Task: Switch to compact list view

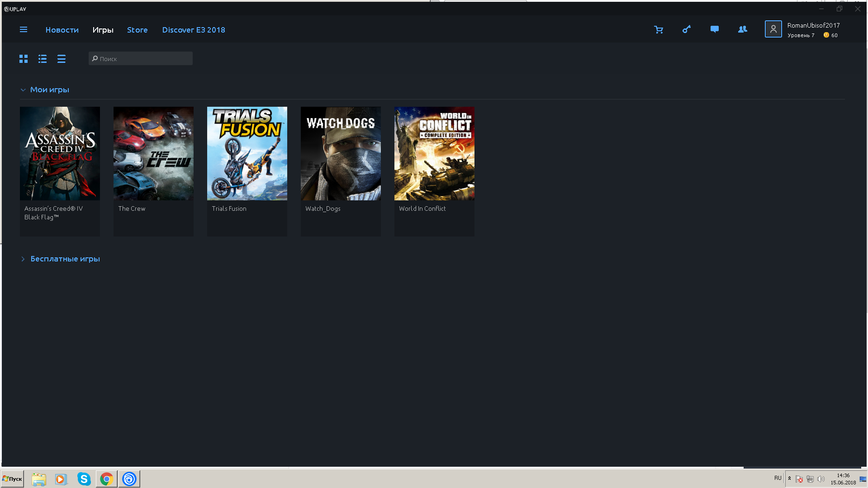Action: (62, 59)
